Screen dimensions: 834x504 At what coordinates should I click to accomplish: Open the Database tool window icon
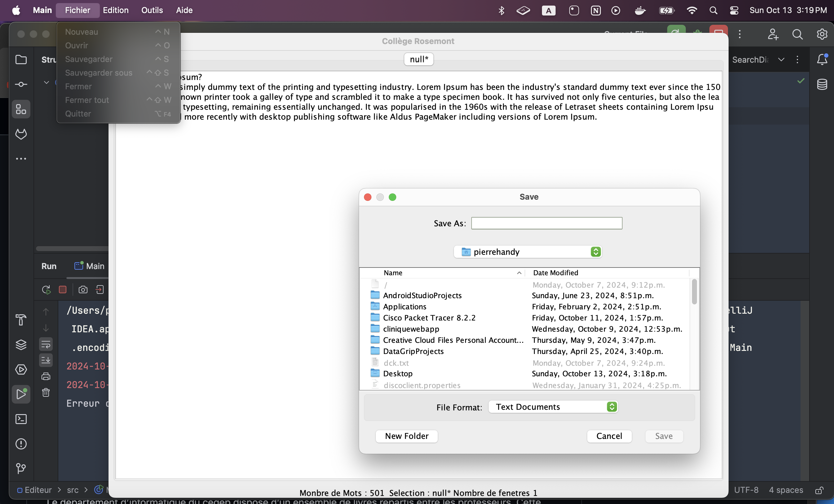coord(822,85)
